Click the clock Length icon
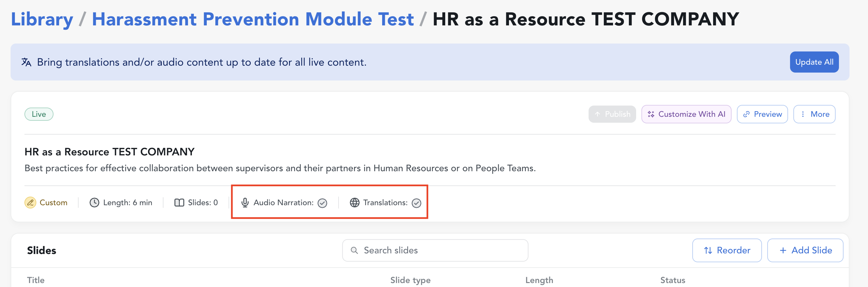 pos(94,203)
